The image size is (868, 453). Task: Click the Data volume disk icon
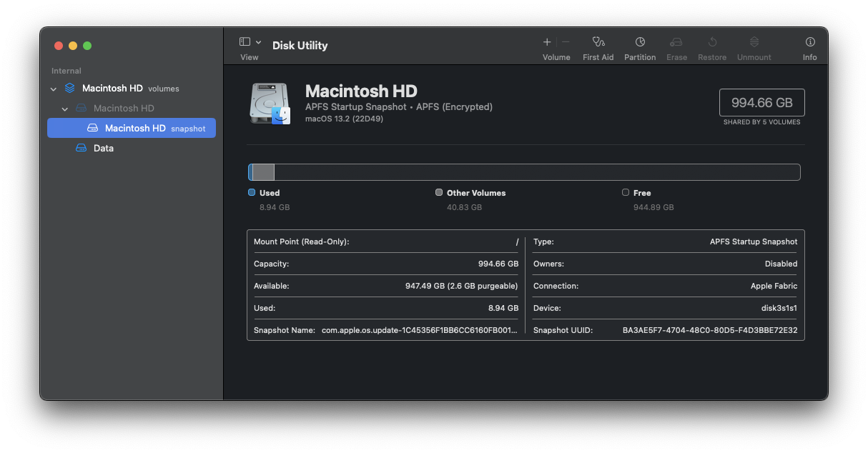(x=81, y=149)
